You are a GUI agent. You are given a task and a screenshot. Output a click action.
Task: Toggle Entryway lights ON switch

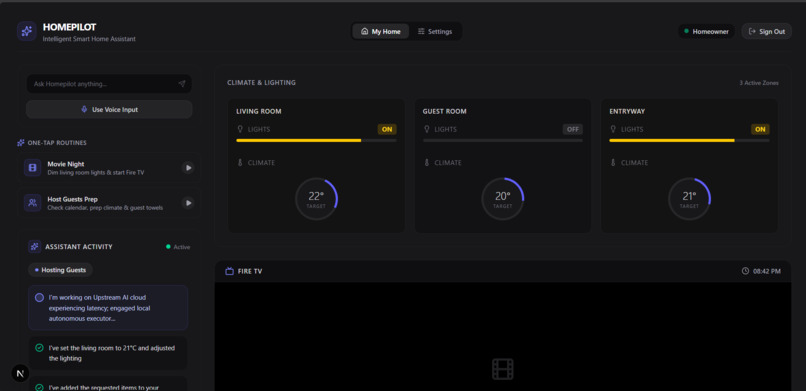(760, 129)
